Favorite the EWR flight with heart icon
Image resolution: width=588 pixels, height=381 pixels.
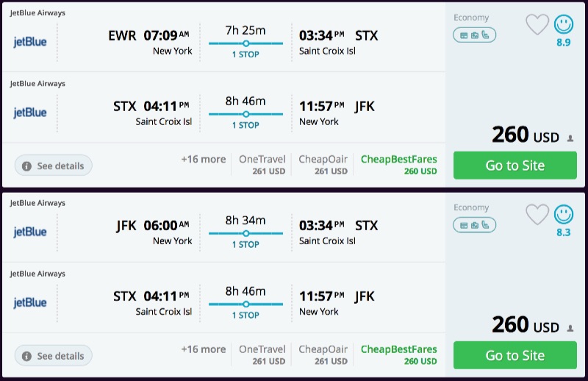tap(537, 25)
